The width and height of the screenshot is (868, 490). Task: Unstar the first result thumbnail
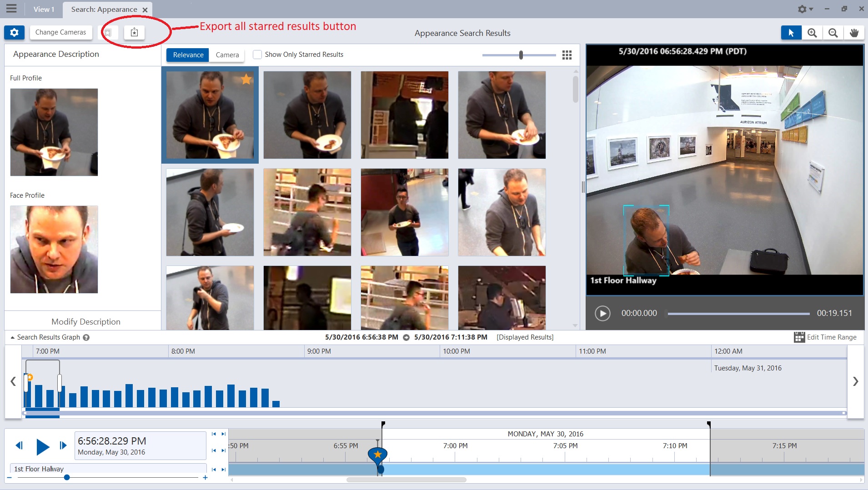[246, 79]
